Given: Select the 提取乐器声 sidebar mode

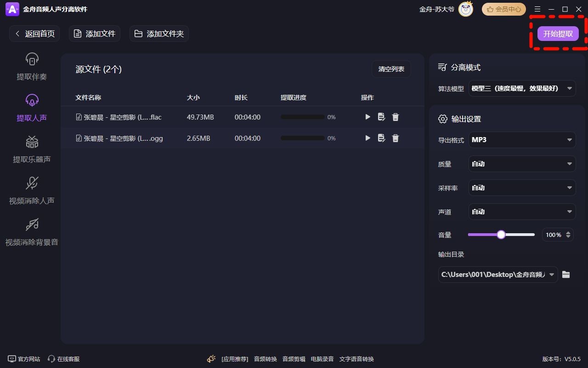Looking at the screenshot, I should point(32,150).
